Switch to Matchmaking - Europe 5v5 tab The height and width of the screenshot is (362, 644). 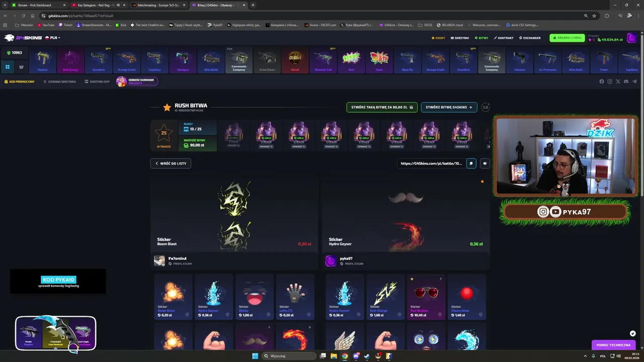(x=158, y=5)
